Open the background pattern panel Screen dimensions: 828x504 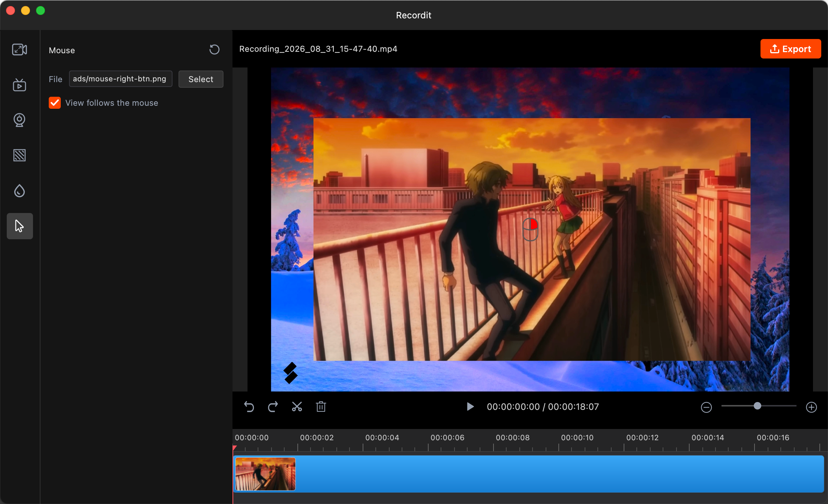point(19,155)
